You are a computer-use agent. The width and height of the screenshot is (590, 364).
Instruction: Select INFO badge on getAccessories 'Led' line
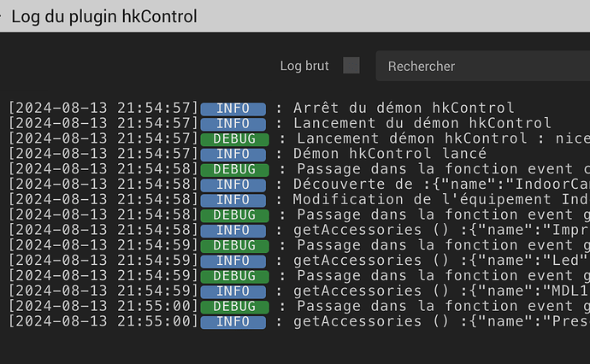233,261
